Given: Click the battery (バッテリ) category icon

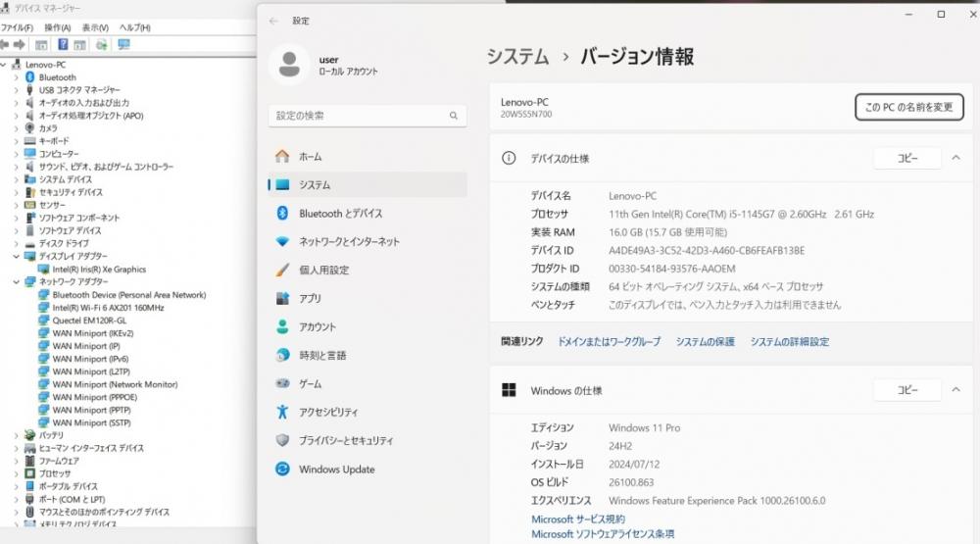Looking at the screenshot, I should click(x=29, y=435).
